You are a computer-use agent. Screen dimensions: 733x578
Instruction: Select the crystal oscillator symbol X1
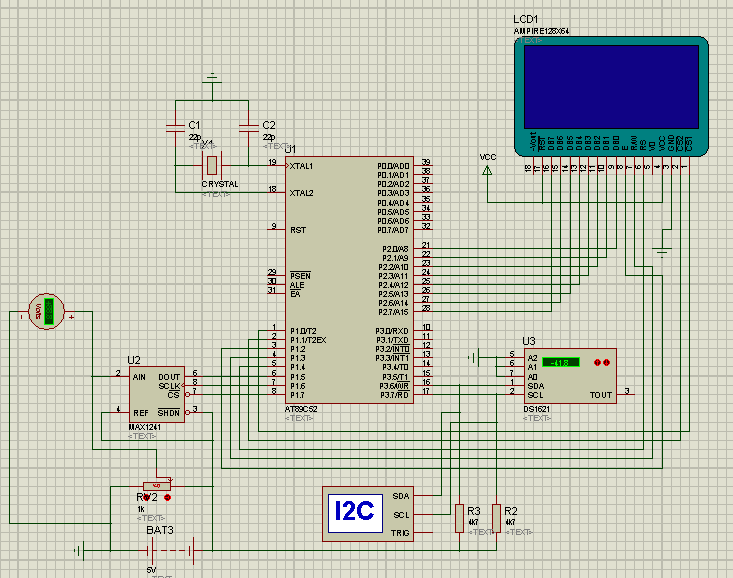[212, 166]
